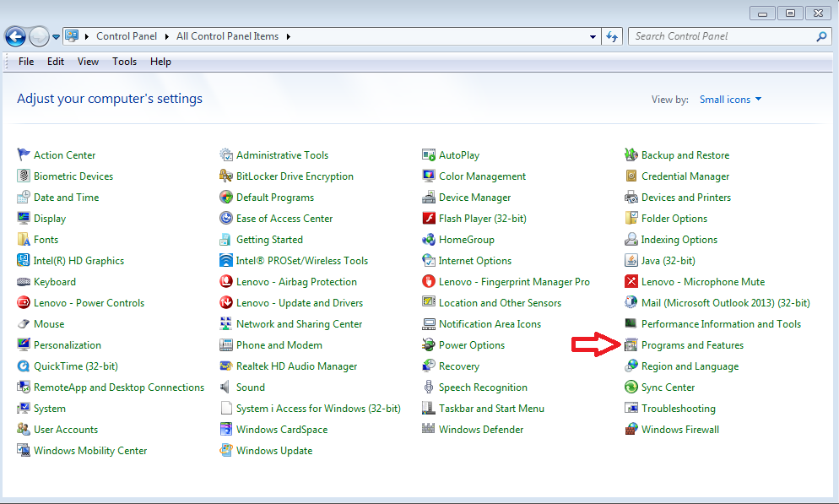Viewport: 839px width, 504px height.
Task: Click in the Search Control Panel field
Action: [722, 36]
